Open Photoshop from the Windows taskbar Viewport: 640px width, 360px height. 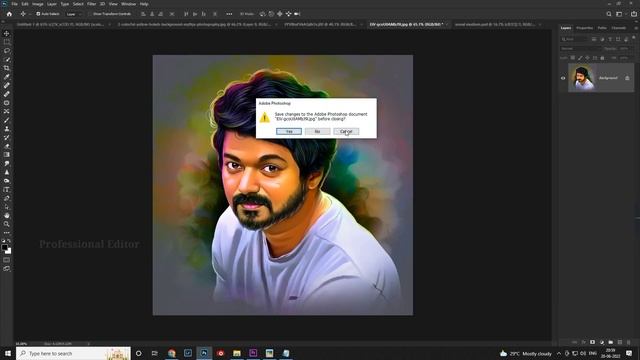(204, 353)
